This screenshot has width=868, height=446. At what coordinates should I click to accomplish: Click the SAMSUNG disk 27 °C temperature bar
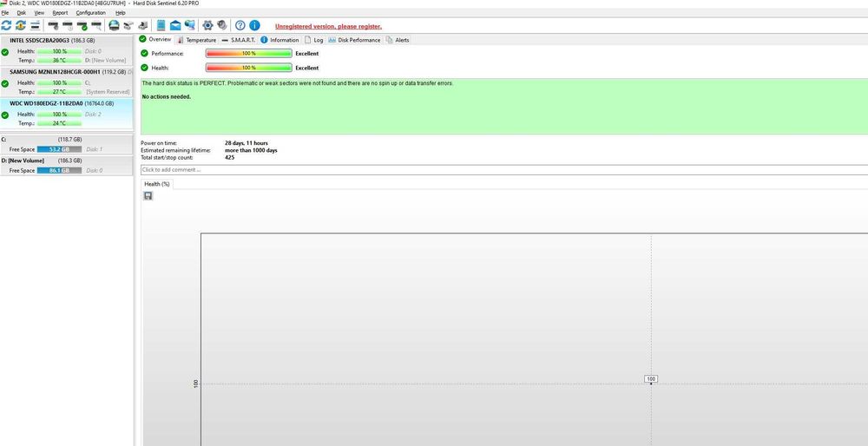59,91
